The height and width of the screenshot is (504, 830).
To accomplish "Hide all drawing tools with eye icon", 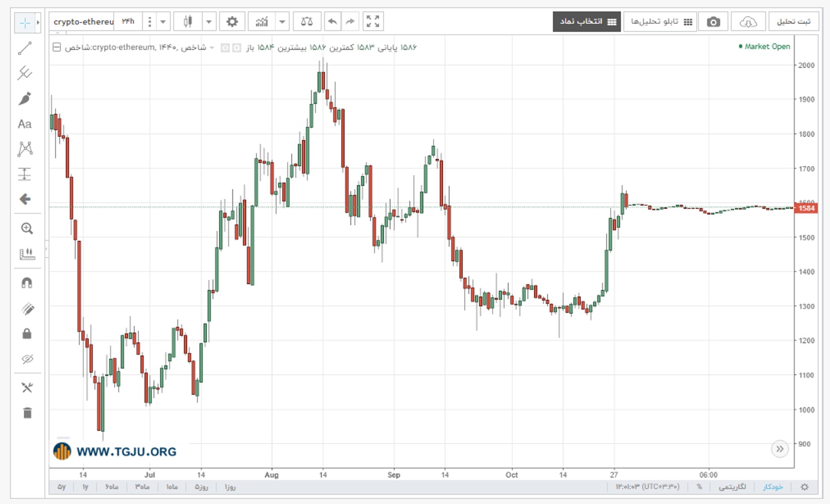I will [27, 359].
